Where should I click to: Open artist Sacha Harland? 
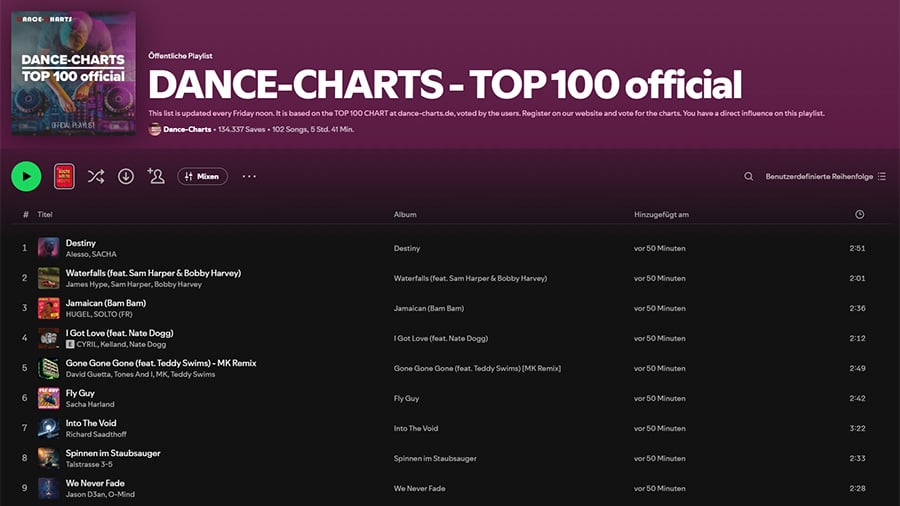tap(90, 404)
